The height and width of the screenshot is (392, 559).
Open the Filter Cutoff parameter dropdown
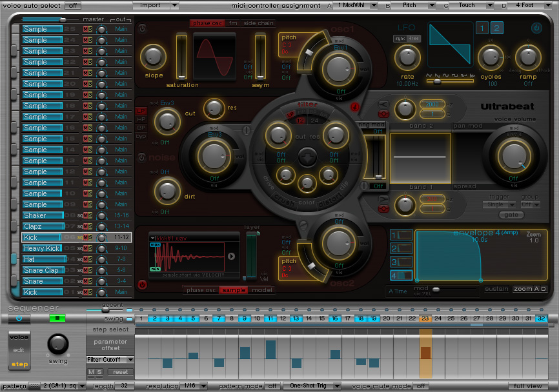[x=110, y=359]
